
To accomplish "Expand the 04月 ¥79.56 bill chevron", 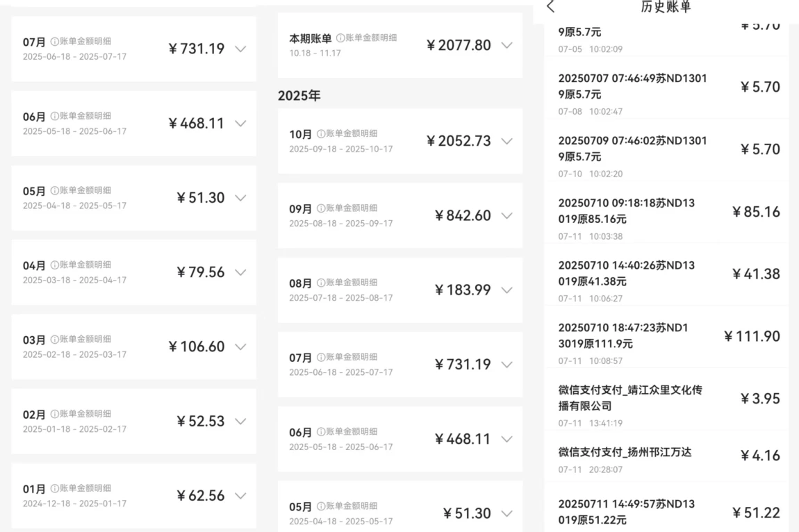I will point(240,272).
